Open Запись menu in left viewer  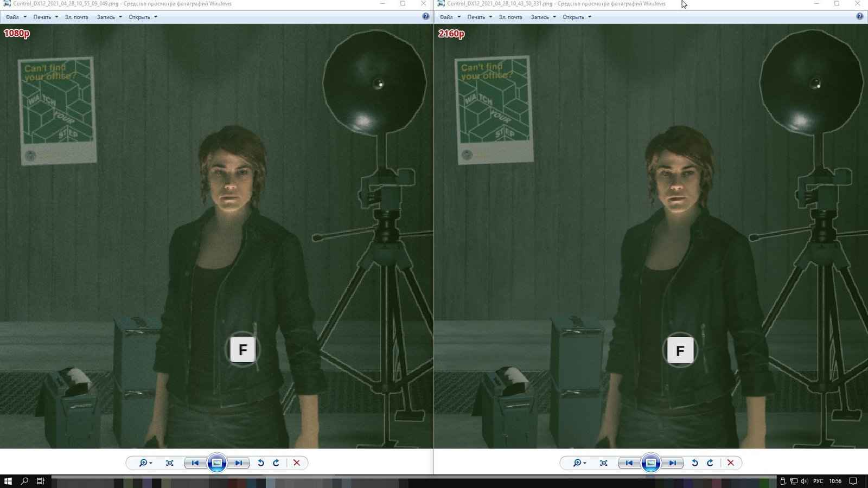(109, 17)
